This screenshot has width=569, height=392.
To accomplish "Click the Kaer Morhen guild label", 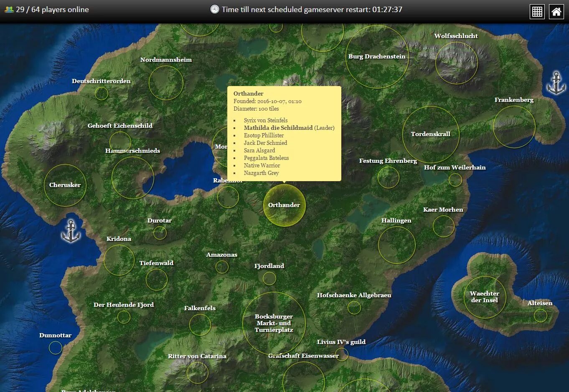I will (443, 210).
